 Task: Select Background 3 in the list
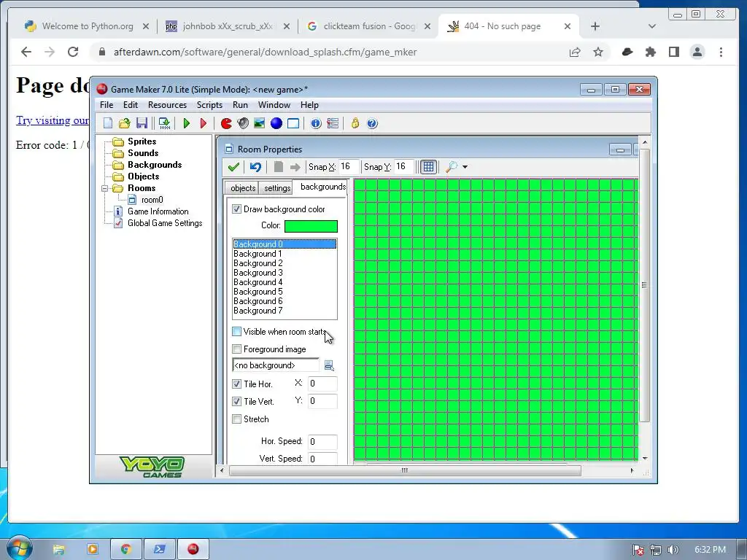pyautogui.click(x=285, y=273)
